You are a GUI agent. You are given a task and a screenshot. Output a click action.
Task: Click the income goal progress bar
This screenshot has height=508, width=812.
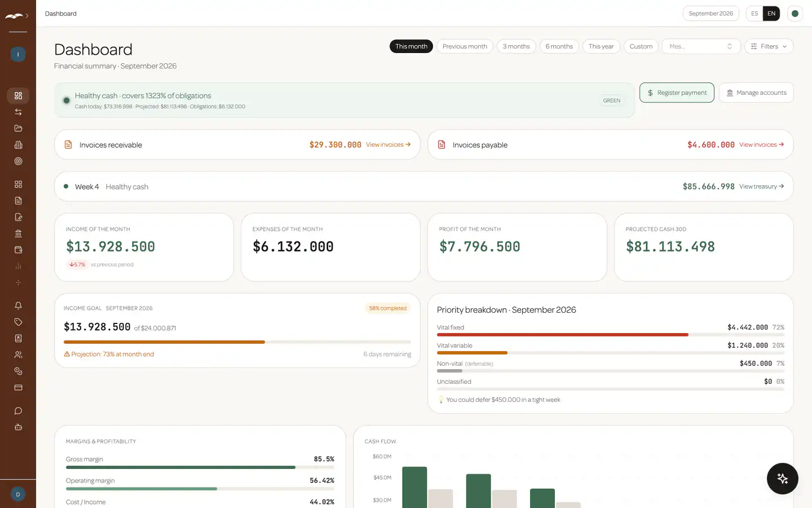(x=237, y=342)
